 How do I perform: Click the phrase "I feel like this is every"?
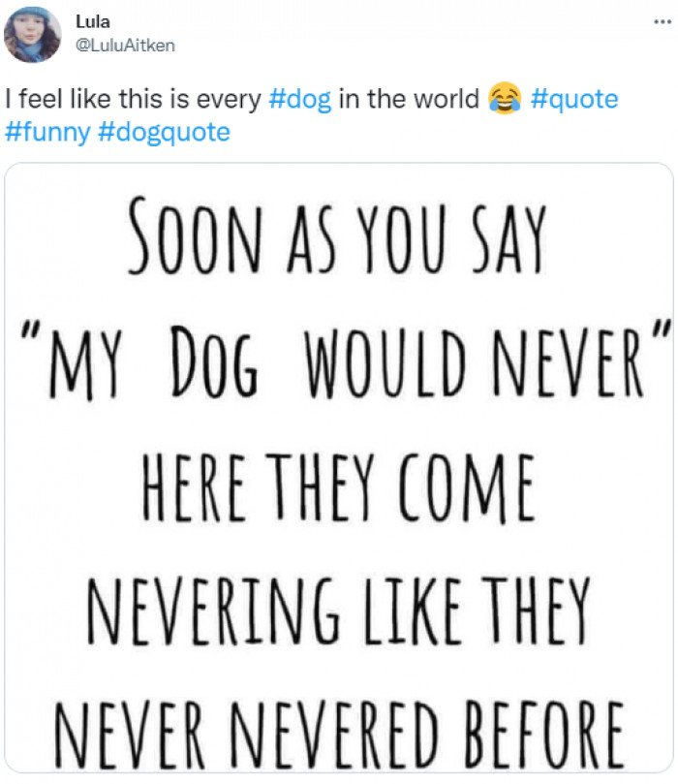[x=132, y=99]
